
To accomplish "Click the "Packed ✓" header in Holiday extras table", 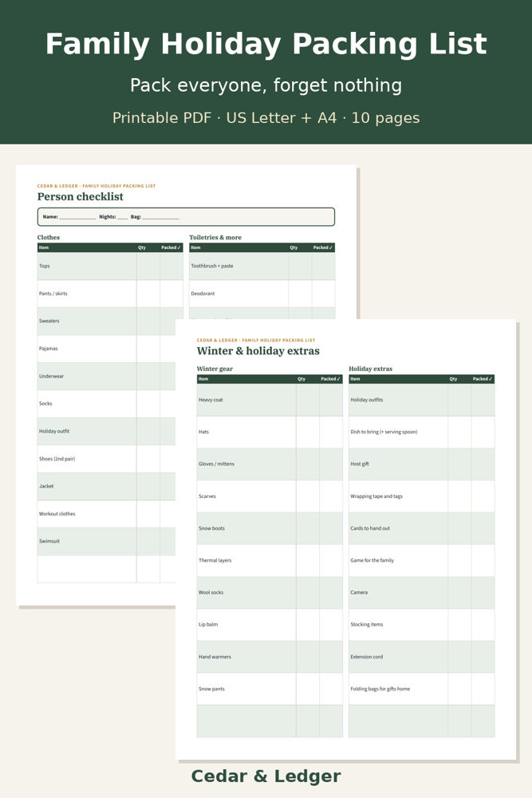I will tap(483, 378).
